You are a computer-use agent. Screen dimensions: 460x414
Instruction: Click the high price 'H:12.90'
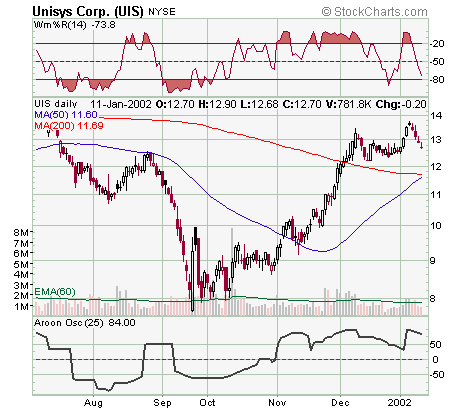[217, 104]
